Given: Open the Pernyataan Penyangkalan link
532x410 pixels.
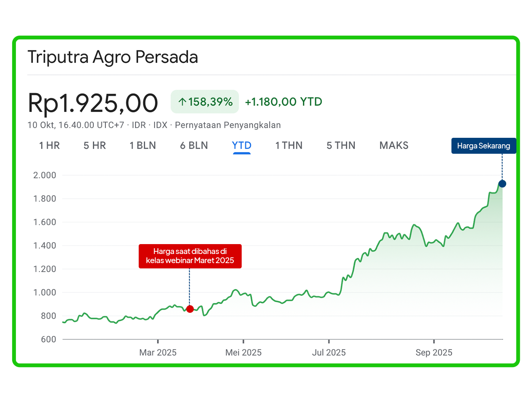Looking at the screenshot, I should point(228,125).
